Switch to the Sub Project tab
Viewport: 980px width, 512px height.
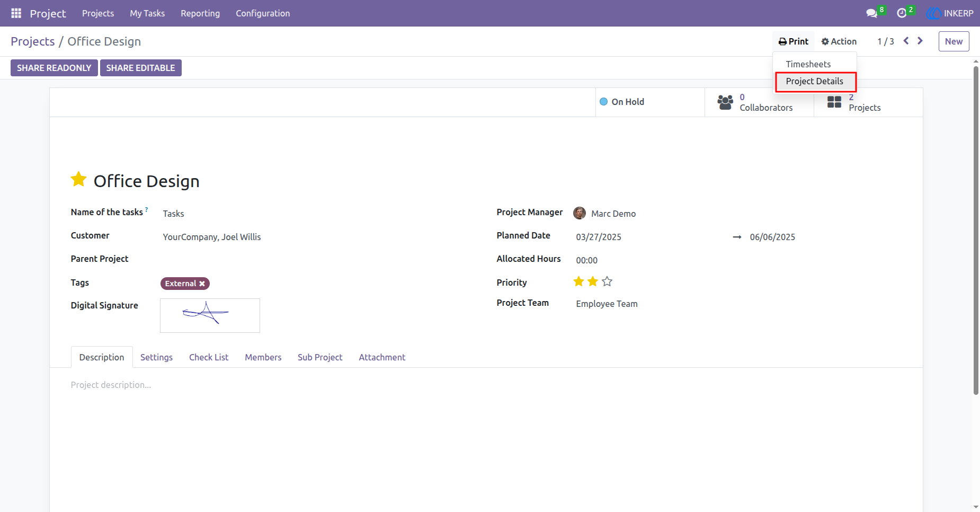pos(320,357)
